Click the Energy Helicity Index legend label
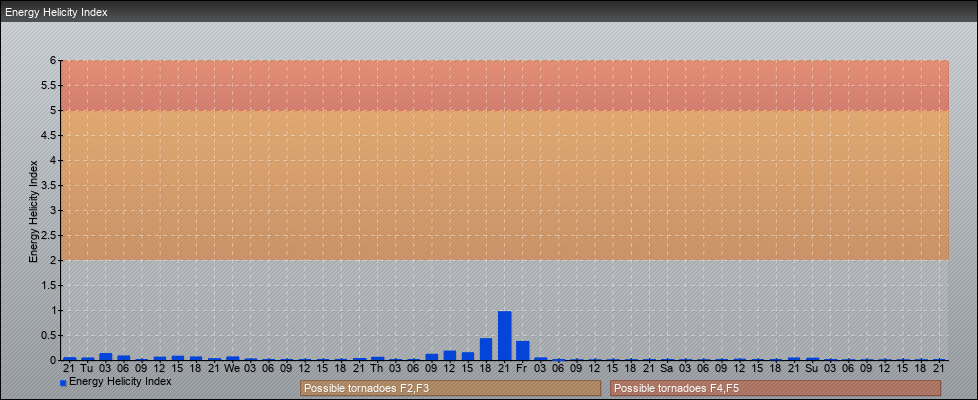This screenshot has height=400, width=978. click(x=120, y=382)
